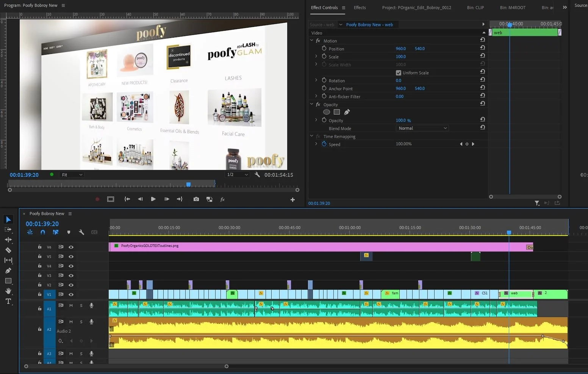Select the Type tool
The image size is (588, 374).
point(8,301)
